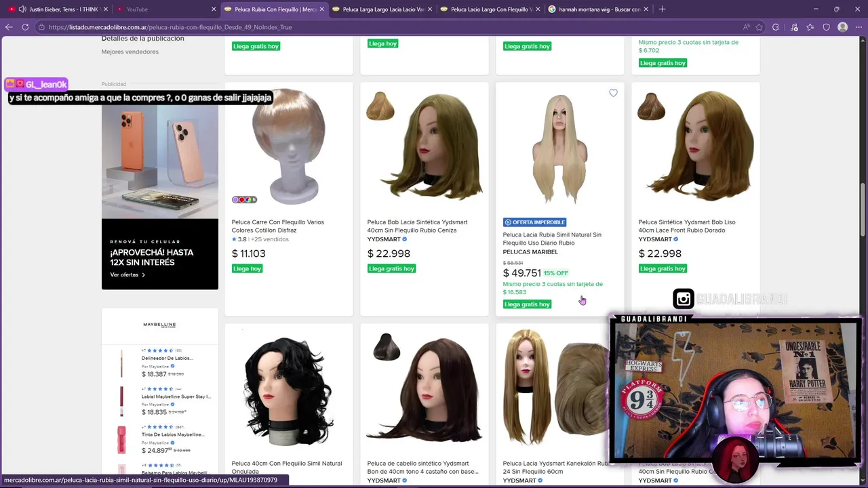Select Peluca Rubia Con Flequillo tab

click(274, 9)
